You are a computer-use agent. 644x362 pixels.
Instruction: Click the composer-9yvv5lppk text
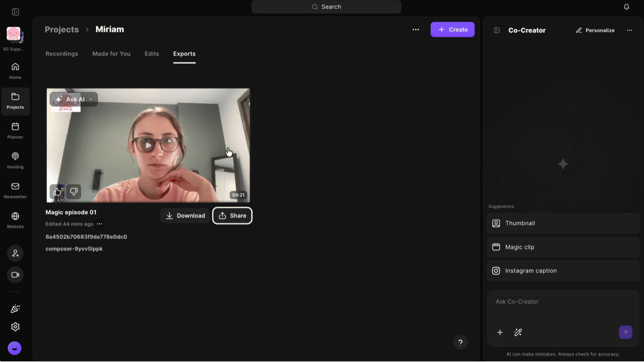[x=74, y=249]
